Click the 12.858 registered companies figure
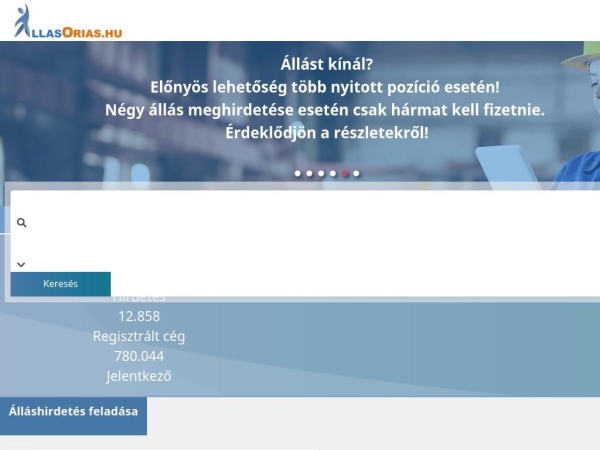 139,316
